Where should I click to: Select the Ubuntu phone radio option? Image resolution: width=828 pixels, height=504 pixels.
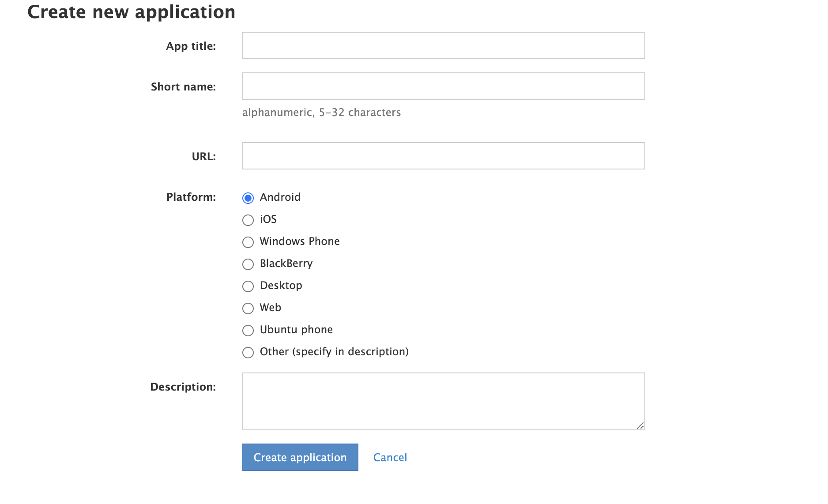248,330
